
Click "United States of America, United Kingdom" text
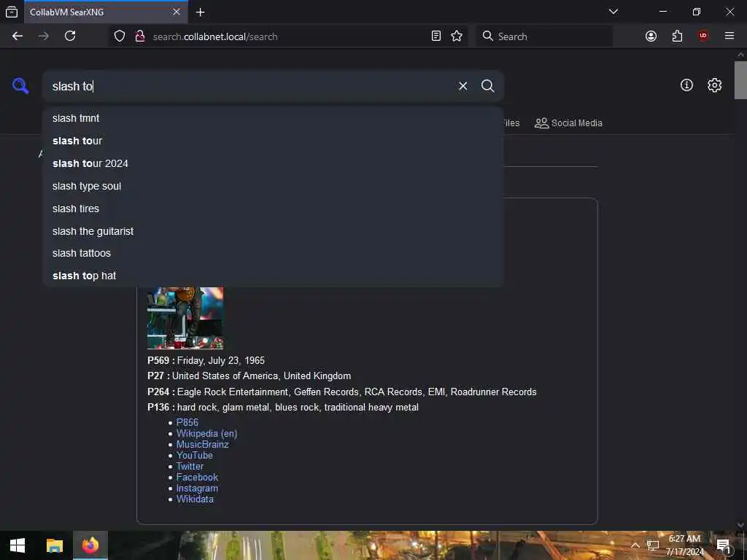pos(261,376)
